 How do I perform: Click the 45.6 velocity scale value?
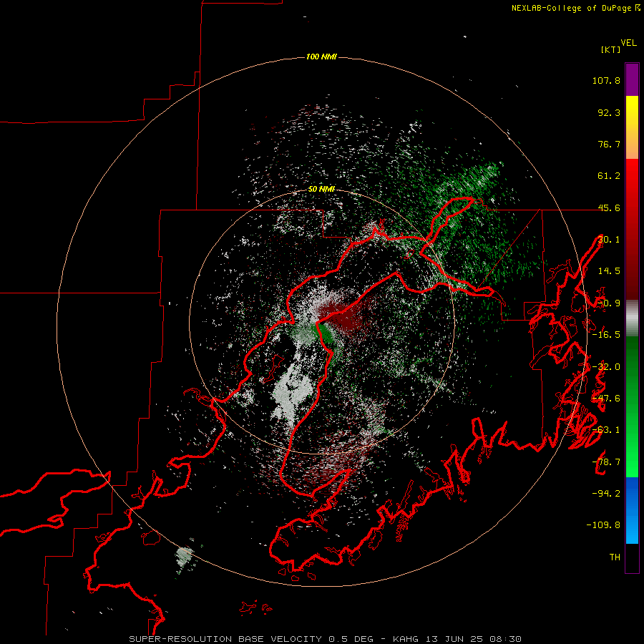tap(609, 208)
